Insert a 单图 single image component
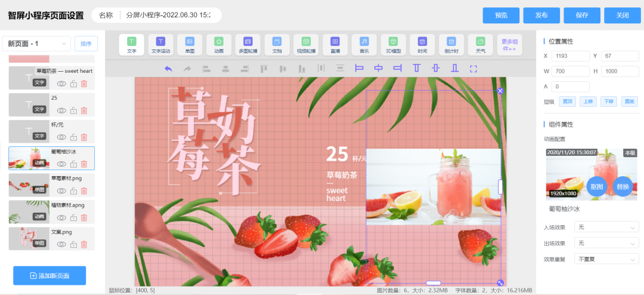Image resolution: width=644 pixels, height=295 pixels. 190,45
